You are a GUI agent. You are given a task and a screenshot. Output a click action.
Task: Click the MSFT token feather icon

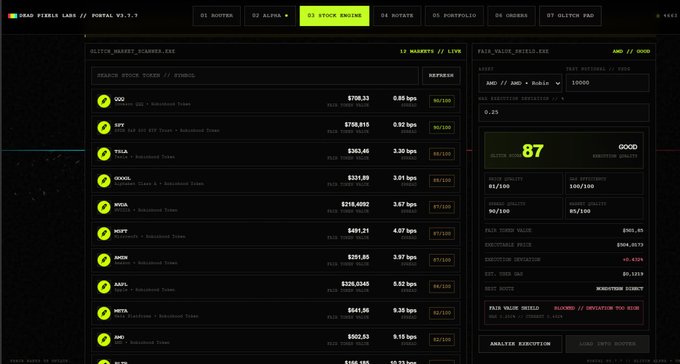[x=104, y=234]
